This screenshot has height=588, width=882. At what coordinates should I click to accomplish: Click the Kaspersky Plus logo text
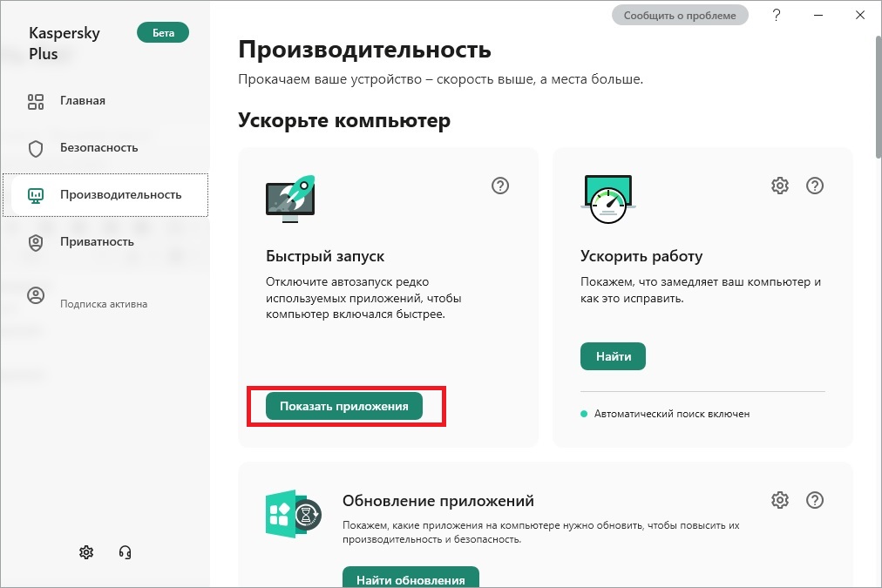pyautogui.click(x=64, y=44)
